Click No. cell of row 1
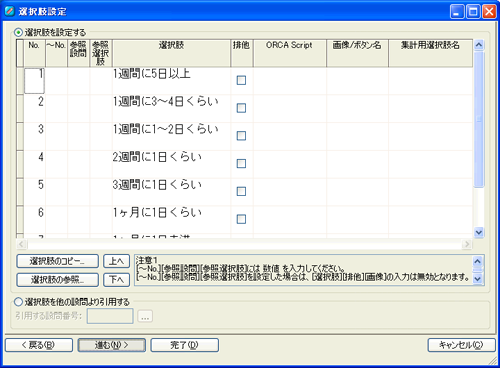 [34, 81]
